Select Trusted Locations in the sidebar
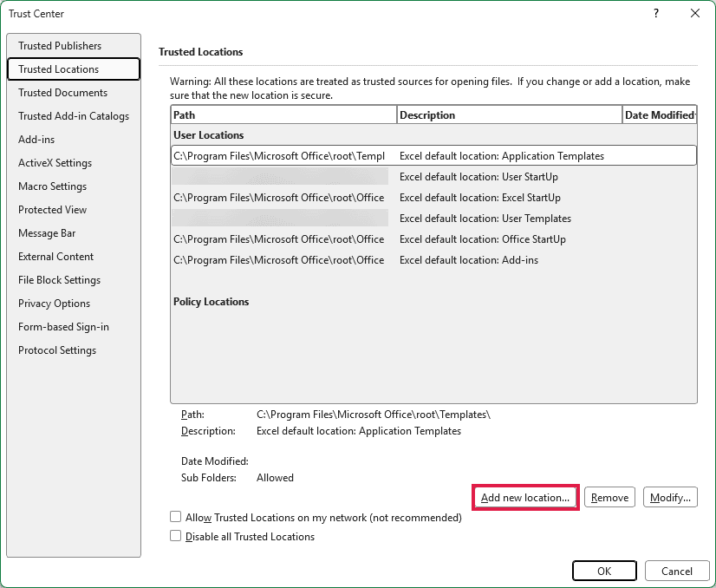This screenshot has height=588, width=716. [74, 69]
